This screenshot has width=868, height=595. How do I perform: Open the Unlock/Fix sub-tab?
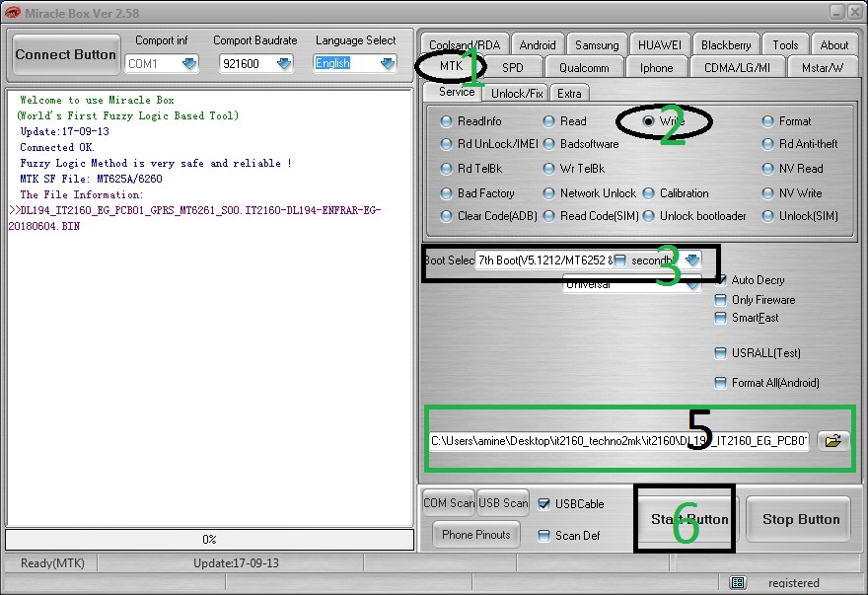point(517,93)
